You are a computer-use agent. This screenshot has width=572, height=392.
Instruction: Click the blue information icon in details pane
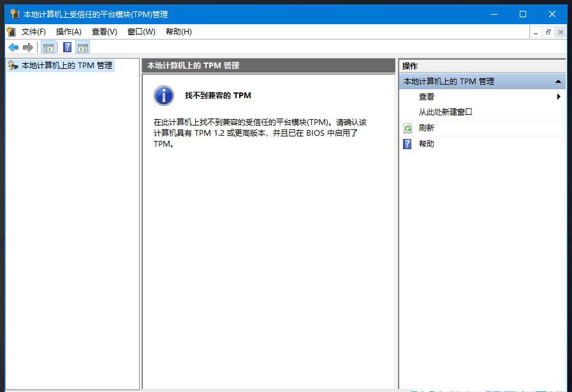pyautogui.click(x=165, y=95)
